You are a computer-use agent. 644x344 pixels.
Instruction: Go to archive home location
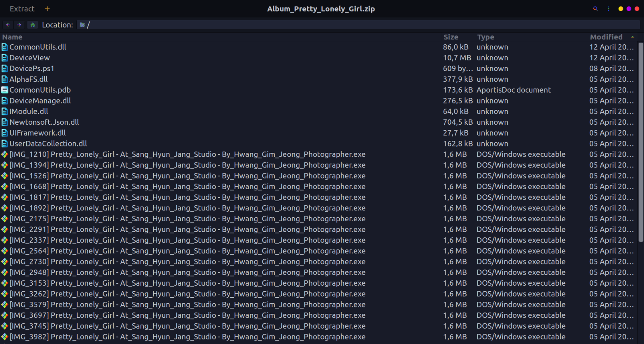(33, 25)
